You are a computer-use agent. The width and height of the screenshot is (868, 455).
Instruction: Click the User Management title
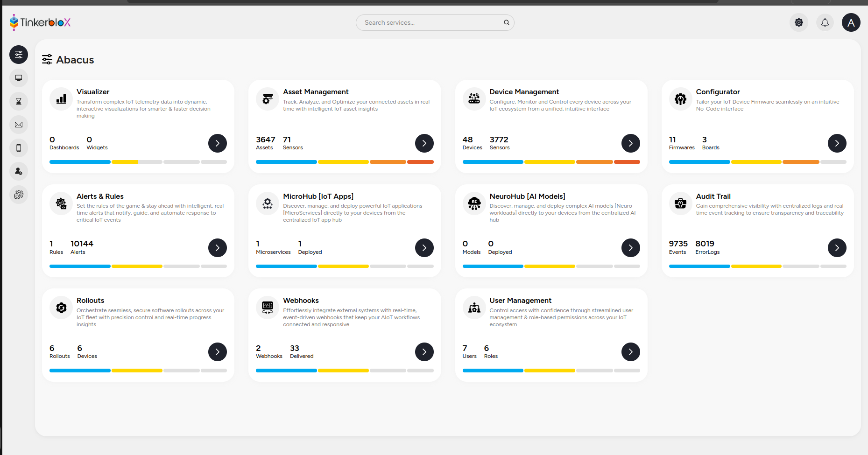(520, 301)
